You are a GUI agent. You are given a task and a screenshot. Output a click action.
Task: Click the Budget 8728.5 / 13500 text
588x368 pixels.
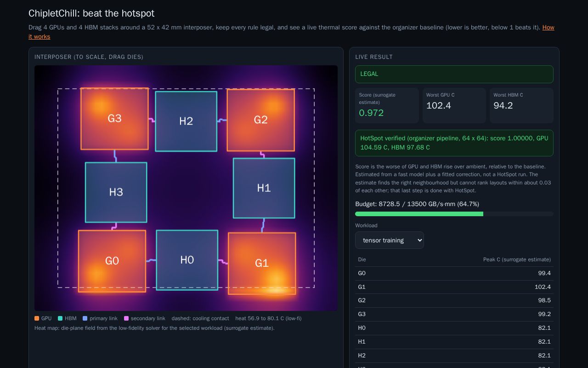(417, 204)
